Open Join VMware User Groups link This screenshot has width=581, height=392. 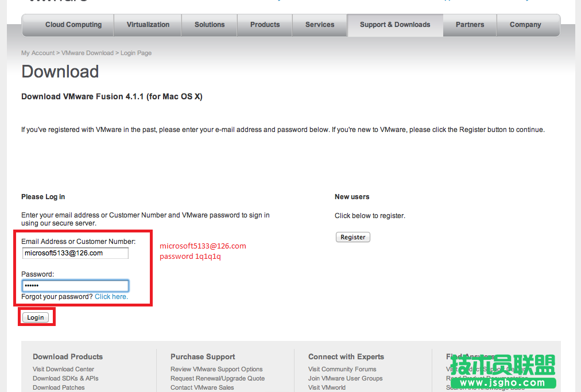345,378
